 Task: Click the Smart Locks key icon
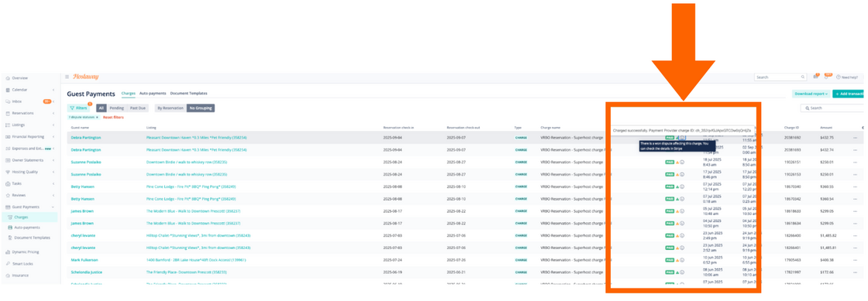point(7,263)
